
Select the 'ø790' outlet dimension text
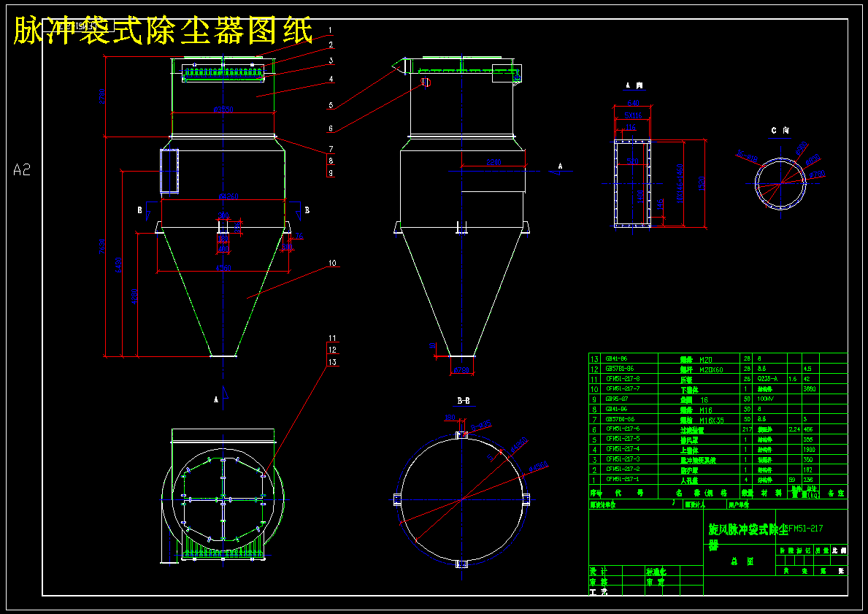tap(461, 370)
